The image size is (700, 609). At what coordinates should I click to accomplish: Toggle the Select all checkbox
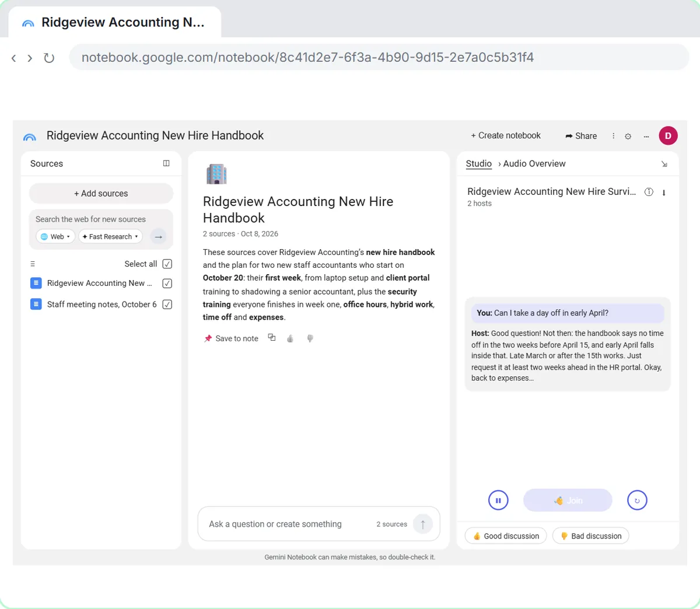167,264
